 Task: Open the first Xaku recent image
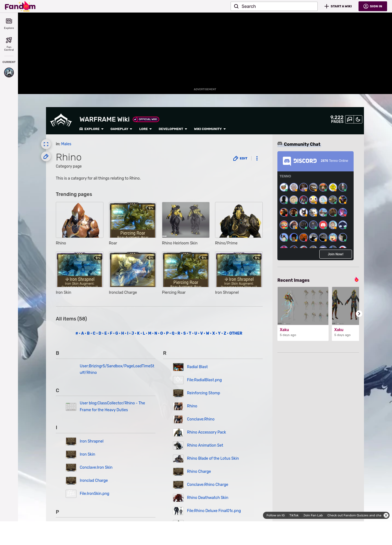303,306
